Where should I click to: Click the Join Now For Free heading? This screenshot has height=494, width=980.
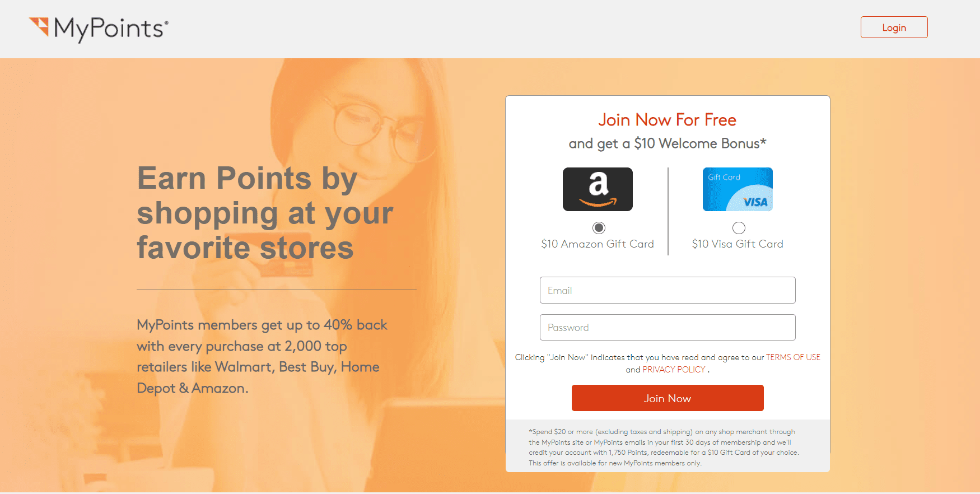[x=668, y=120]
